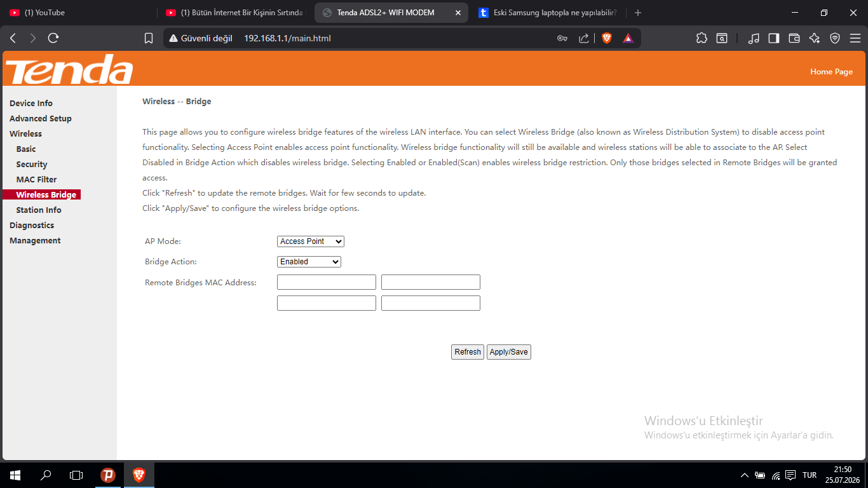This screenshot has width=868, height=488.
Task: Open the Brave media playlist music icon
Action: 754,38
